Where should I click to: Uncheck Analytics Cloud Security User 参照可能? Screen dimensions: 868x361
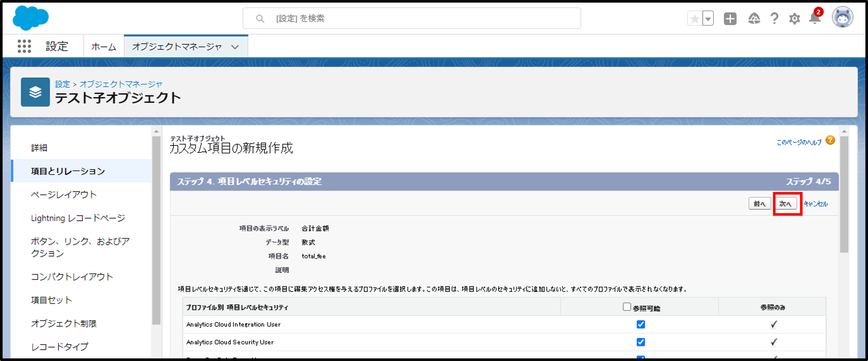point(640,342)
